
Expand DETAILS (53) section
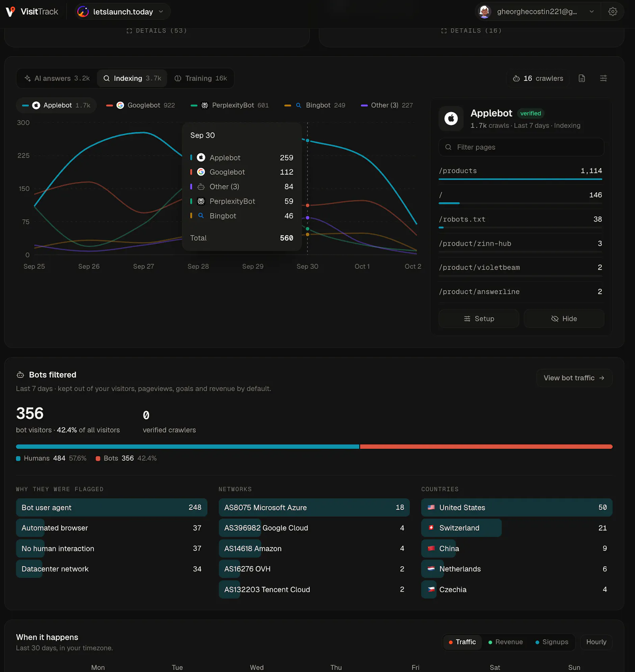(x=157, y=31)
